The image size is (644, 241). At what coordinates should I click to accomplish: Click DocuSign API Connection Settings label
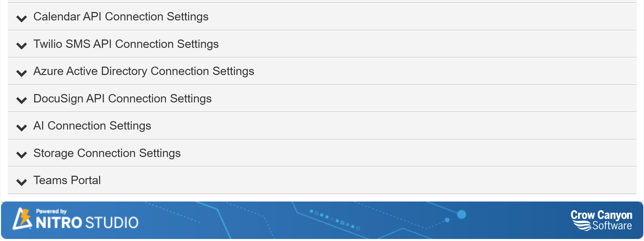122,99
